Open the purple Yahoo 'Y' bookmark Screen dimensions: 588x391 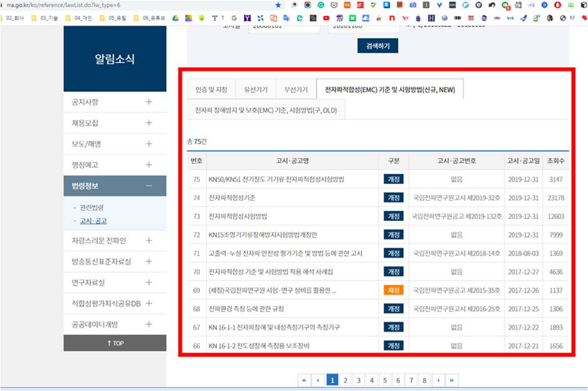[x=247, y=18]
